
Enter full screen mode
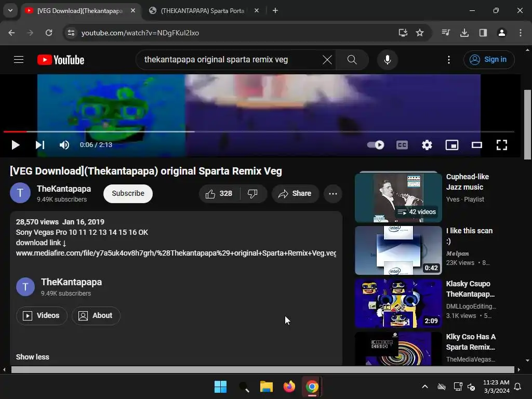coord(502,145)
